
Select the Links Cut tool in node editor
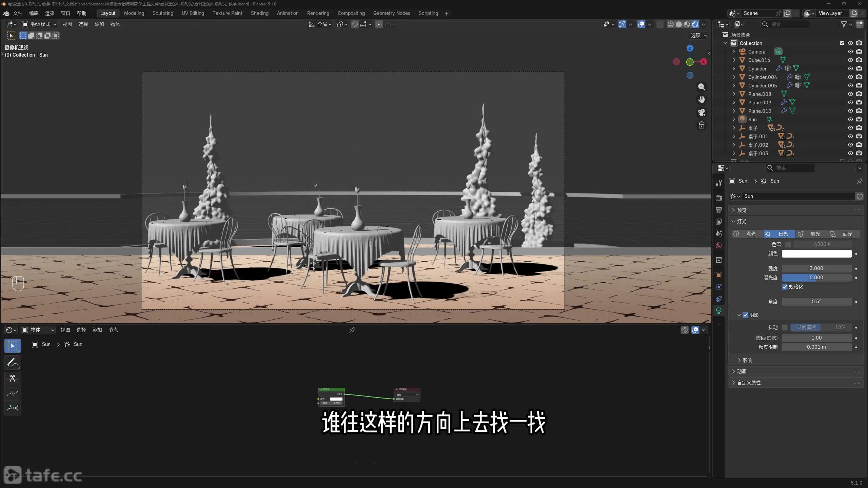13,378
